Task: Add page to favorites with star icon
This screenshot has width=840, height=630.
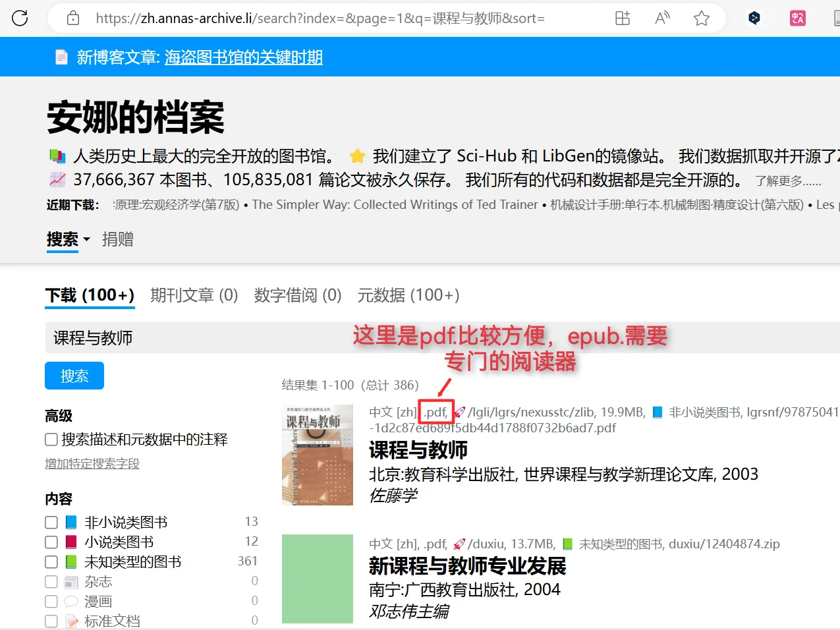Action: point(702,18)
